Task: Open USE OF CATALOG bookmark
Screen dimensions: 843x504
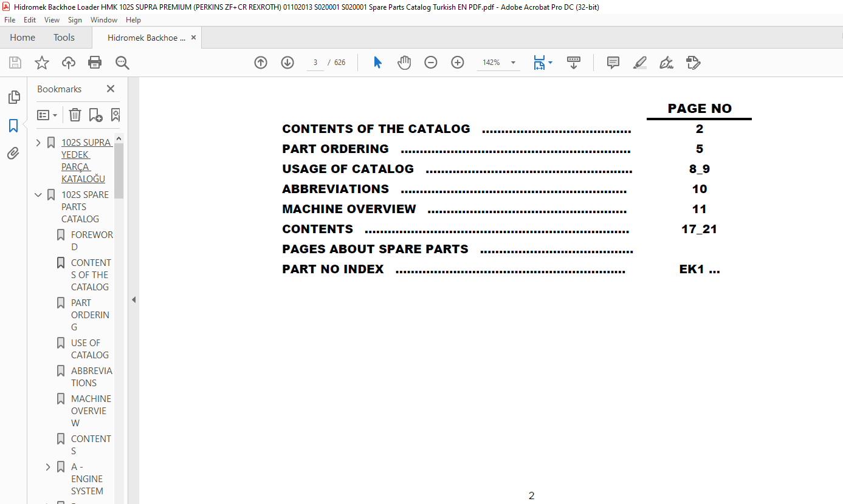Action: click(x=90, y=349)
